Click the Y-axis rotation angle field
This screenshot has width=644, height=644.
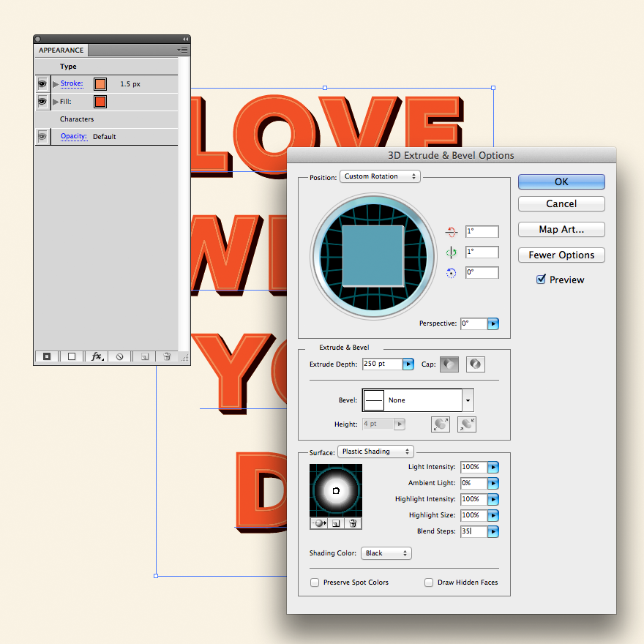[482, 252]
